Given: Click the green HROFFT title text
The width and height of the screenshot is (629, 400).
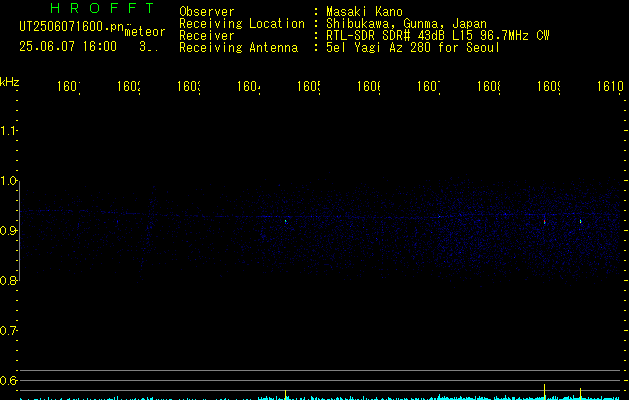Looking at the screenshot, I should coord(103,8).
